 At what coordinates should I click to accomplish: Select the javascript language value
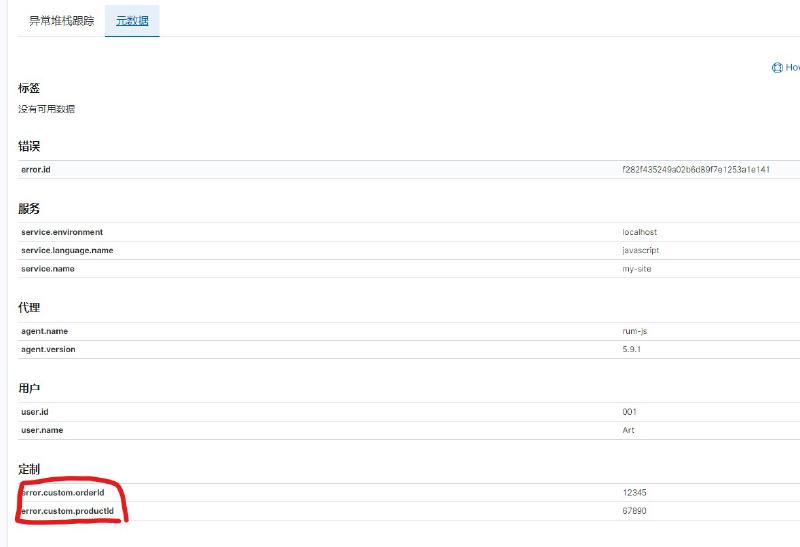[641, 250]
